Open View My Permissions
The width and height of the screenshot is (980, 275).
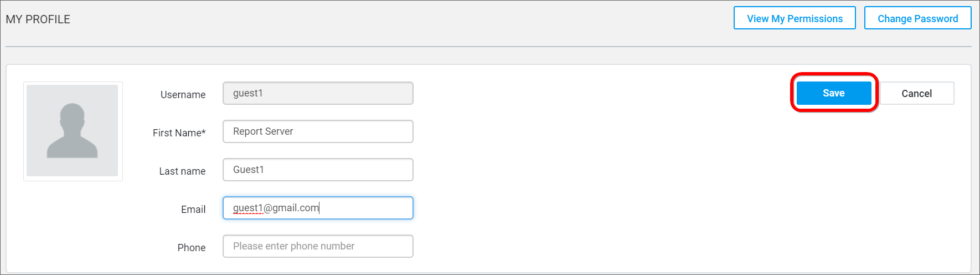tap(795, 18)
